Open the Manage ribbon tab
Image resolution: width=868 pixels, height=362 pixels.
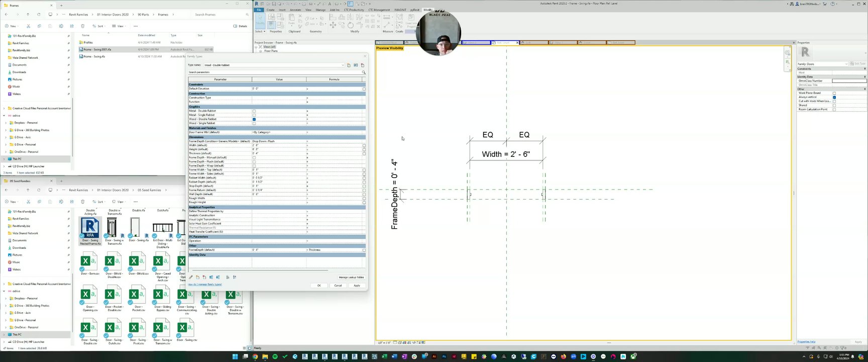pyautogui.click(x=320, y=10)
